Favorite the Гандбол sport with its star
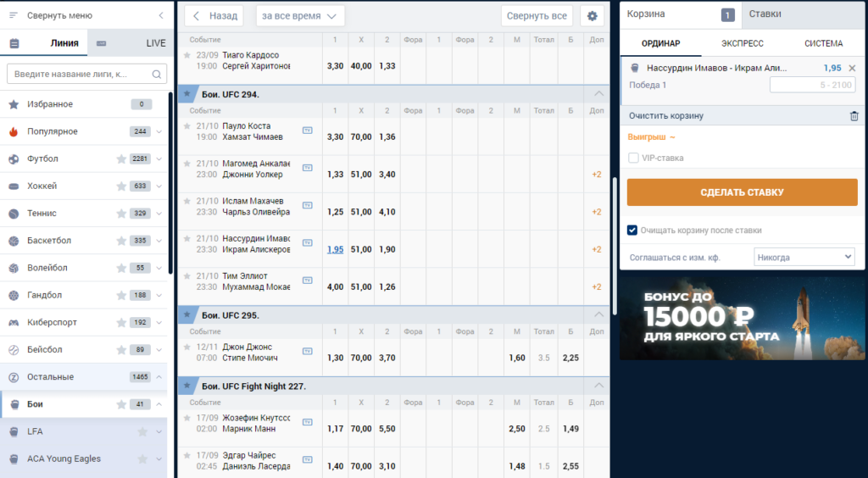Viewport: 868px width, 478px height. [121, 295]
